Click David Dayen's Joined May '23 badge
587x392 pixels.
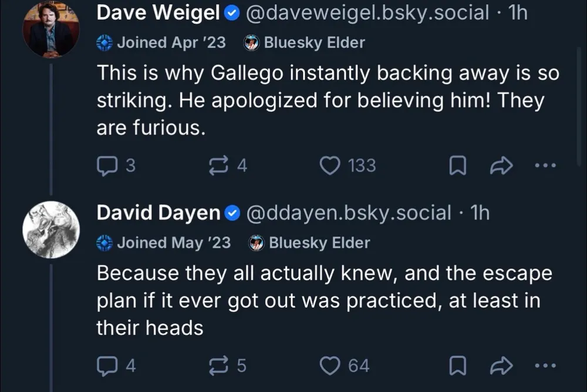pyautogui.click(x=164, y=242)
